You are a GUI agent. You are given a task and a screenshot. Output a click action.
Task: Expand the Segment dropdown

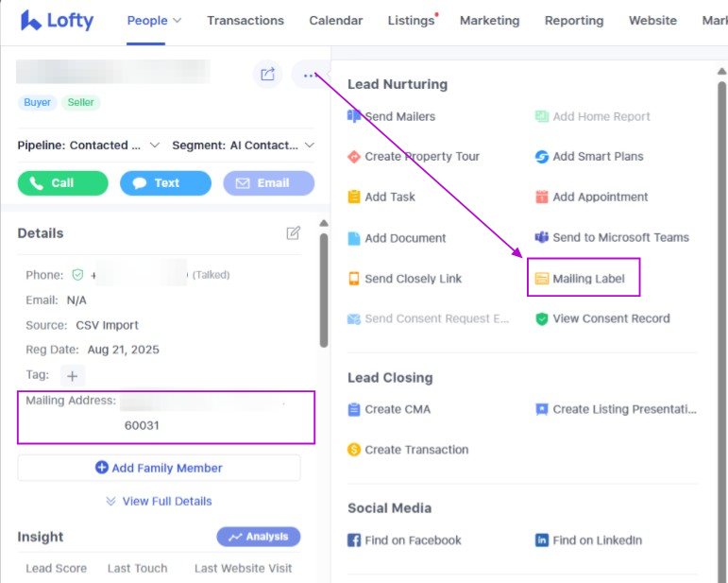point(243,146)
